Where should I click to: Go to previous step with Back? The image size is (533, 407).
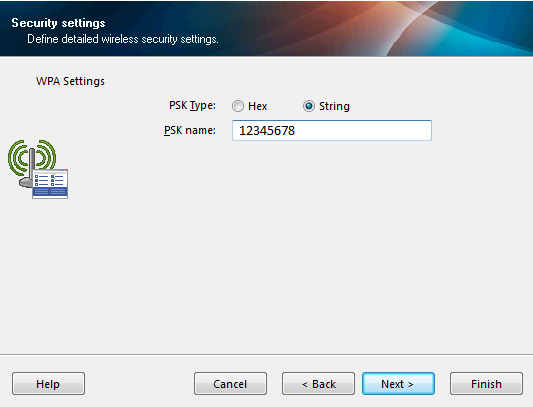318,384
